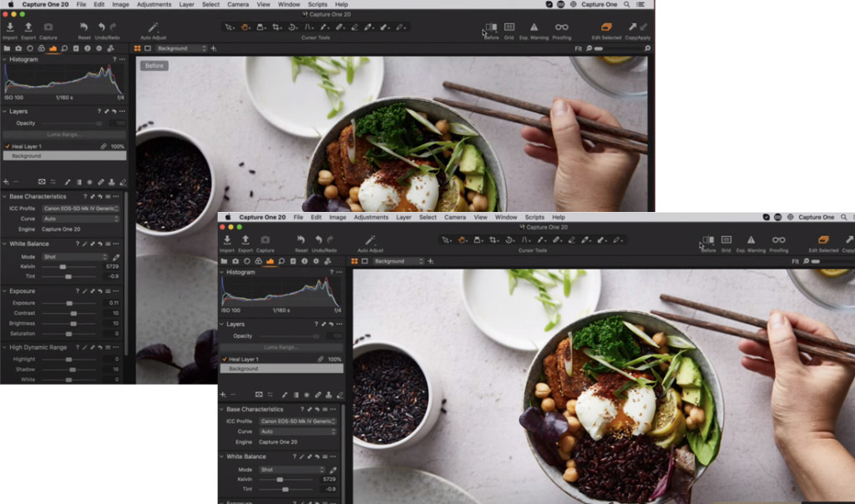
Task: Open the Help menu in the front window menu bar
Action: tap(559, 217)
